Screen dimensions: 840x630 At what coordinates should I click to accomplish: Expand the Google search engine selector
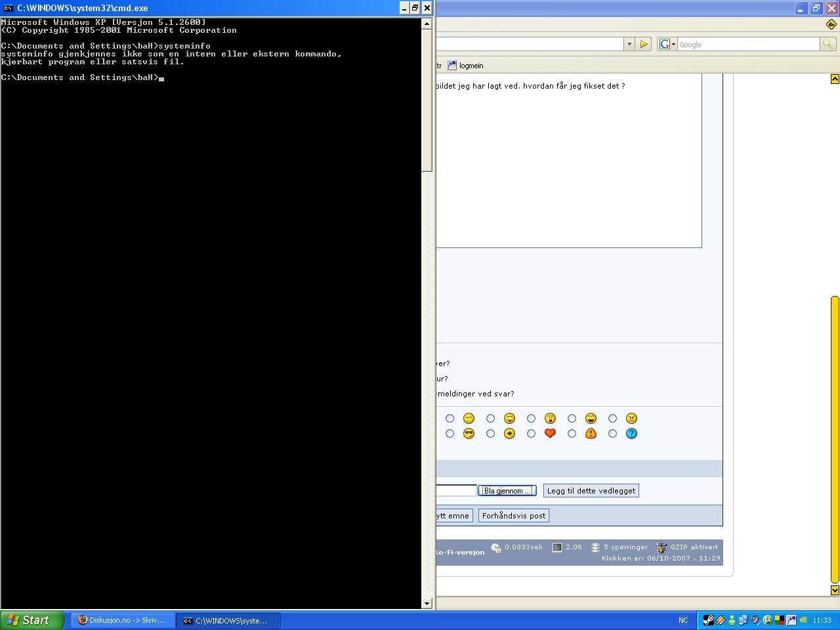(x=667, y=44)
